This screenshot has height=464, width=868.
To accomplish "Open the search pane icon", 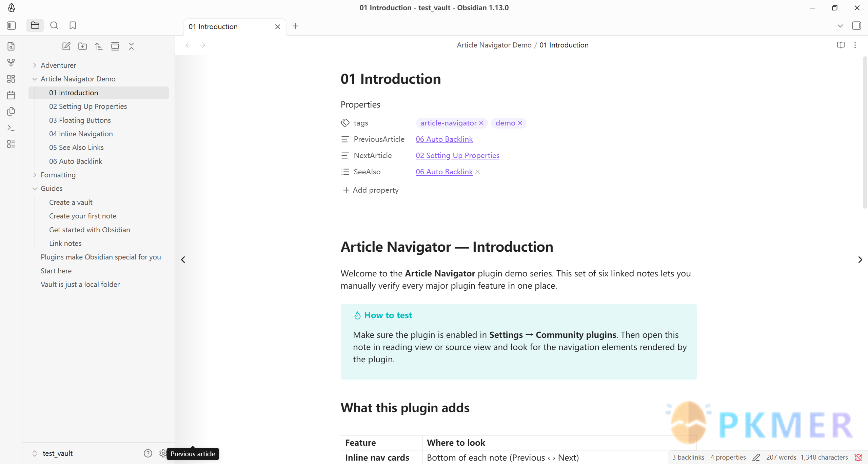I will (x=54, y=25).
